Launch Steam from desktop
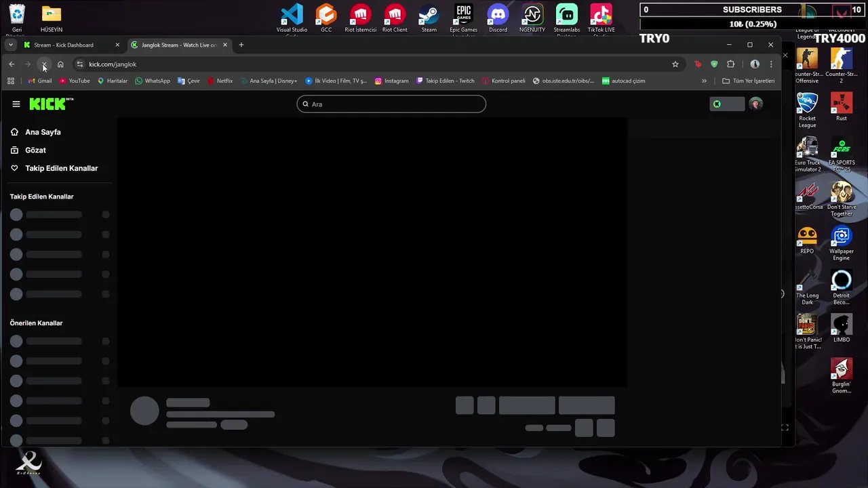This screenshot has width=868, height=488. [429, 18]
